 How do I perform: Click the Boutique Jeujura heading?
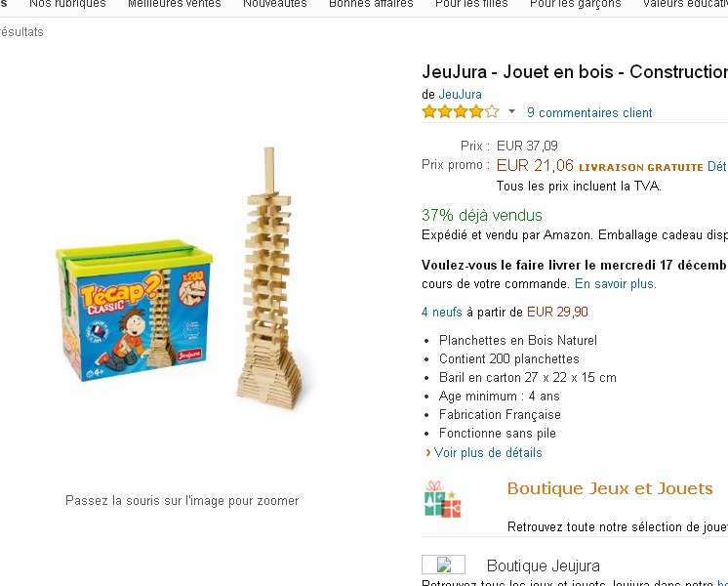point(544,565)
